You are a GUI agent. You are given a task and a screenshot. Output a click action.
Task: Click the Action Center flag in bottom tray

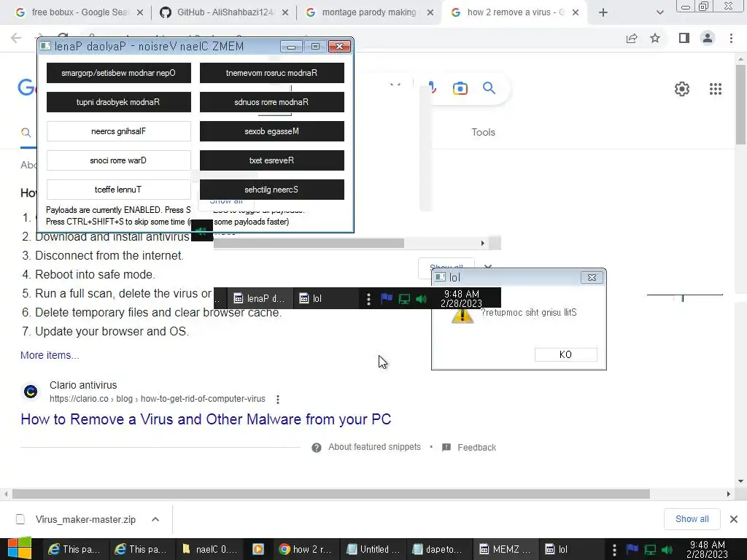[632, 549]
